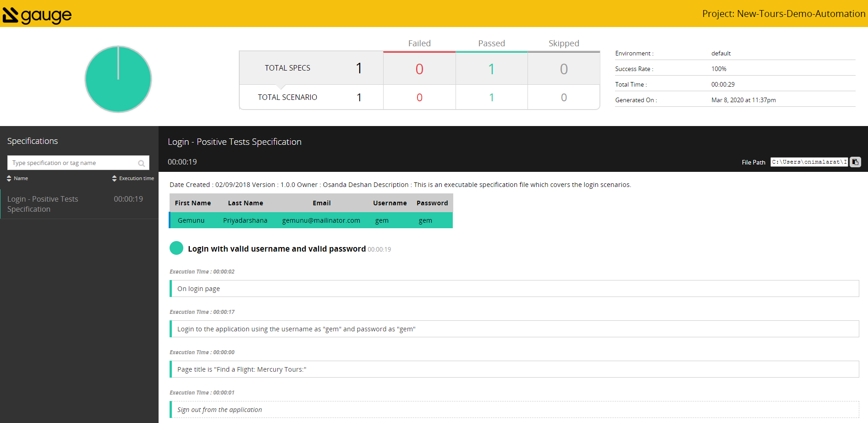Open 'Login - Positive Tests Specification' from the sidebar
The width and height of the screenshot is (868, 423).
pyautogui.click(x=43, y=203)
